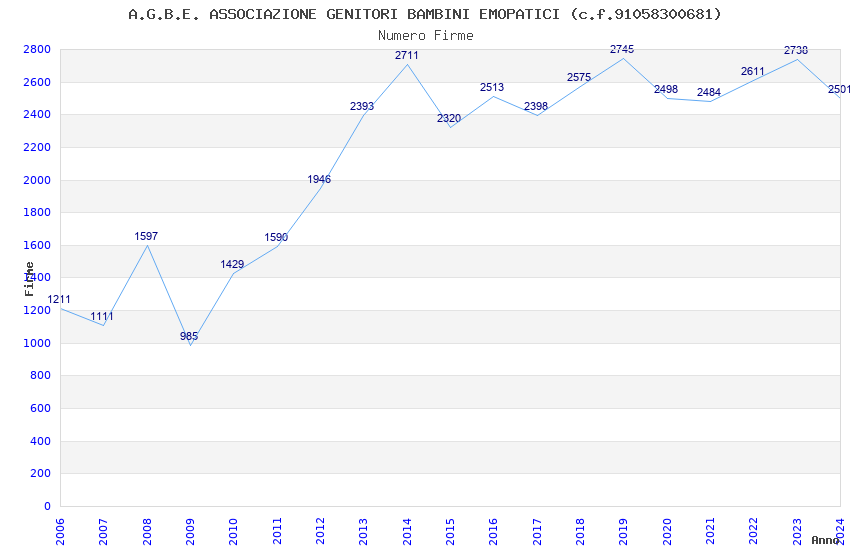Click the 'Firme' y-axis title
Image resolution: width=850 pixels, height=550 pixels.
[29, 279]
